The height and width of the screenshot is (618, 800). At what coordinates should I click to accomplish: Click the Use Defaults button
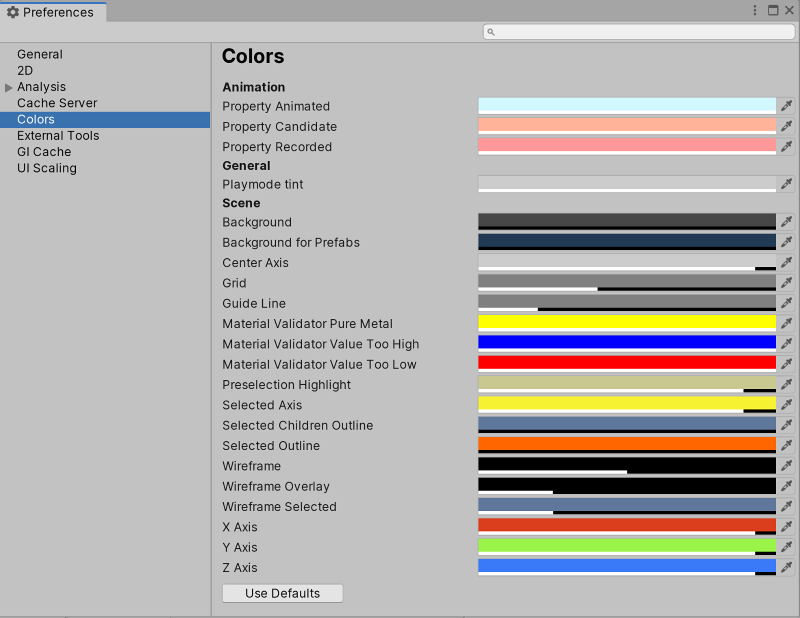tap(282, 592)
